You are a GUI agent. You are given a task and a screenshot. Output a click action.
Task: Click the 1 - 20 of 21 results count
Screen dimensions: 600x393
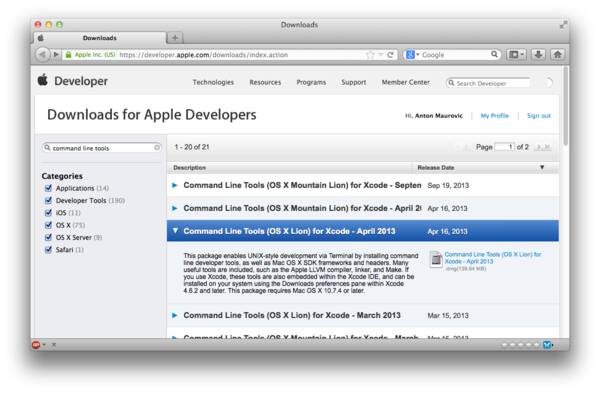[x=192, y=147]
